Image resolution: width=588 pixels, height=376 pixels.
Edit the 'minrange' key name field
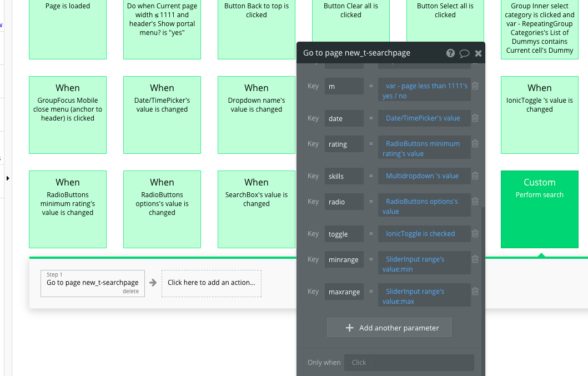pos(344,259)
